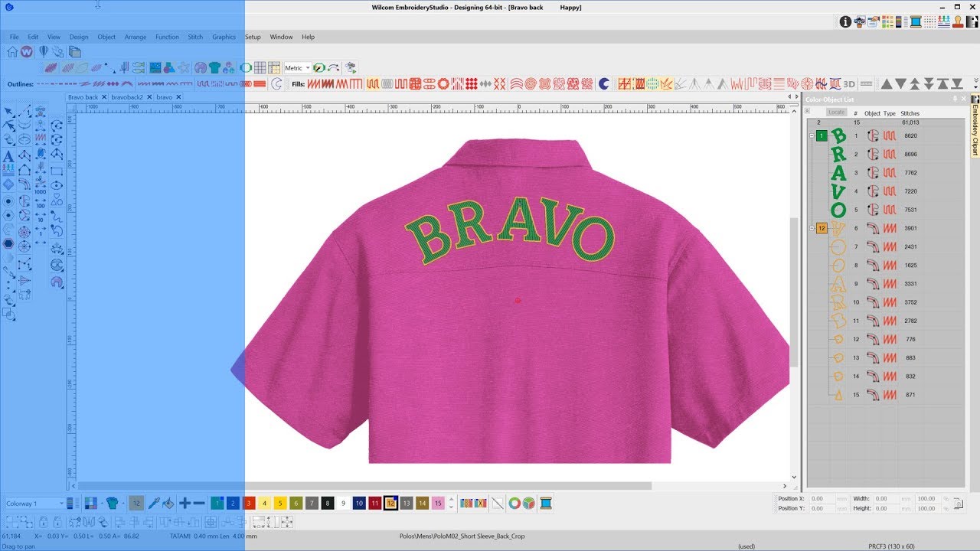Select object row 6 with 3901 stitches
The image size is (980, 551).
pyautogui.click(x=888, y=228)
